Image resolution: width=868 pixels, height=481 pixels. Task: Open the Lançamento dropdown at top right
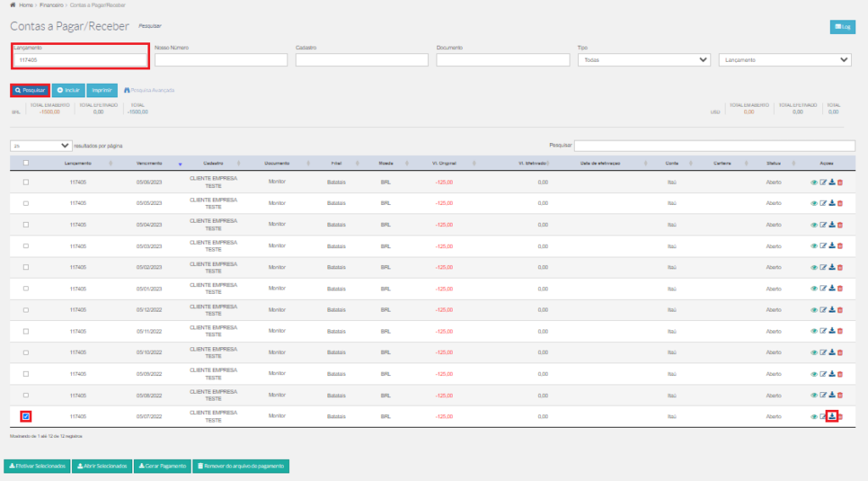point(785,60)
